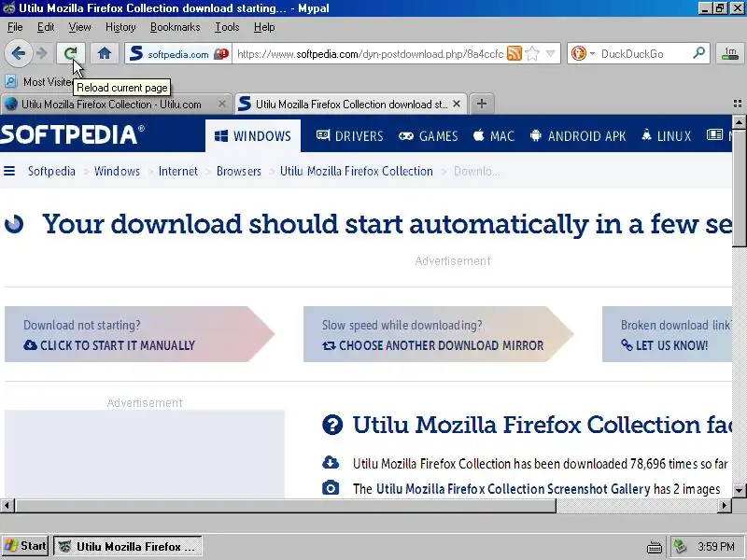This screenshot has width=747, height=560.
Task: Click the Internet breadcrumb link
Action: coord(178,171)
